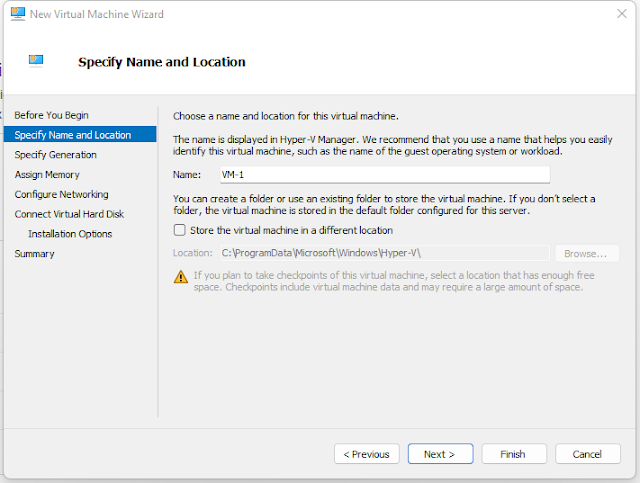The image size is (640, 483).
Task: Jump to the Assign Memory step
Action: (x=47, y=175)
